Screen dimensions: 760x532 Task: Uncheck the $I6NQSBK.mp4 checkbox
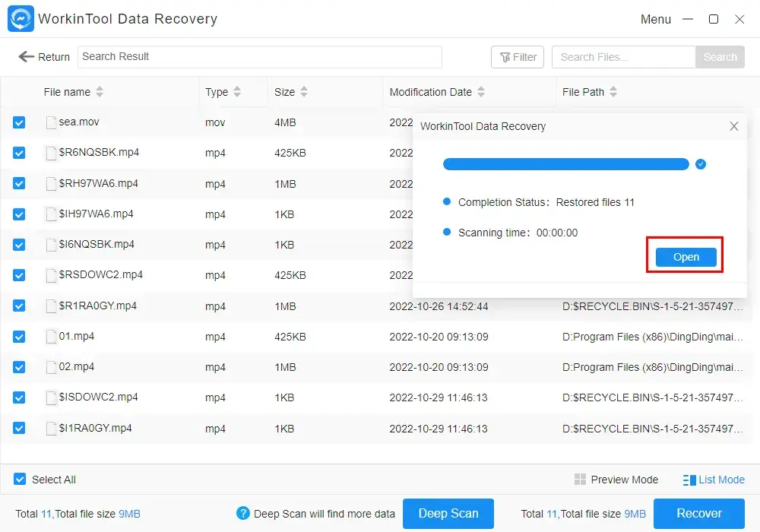tap(19, 245)
